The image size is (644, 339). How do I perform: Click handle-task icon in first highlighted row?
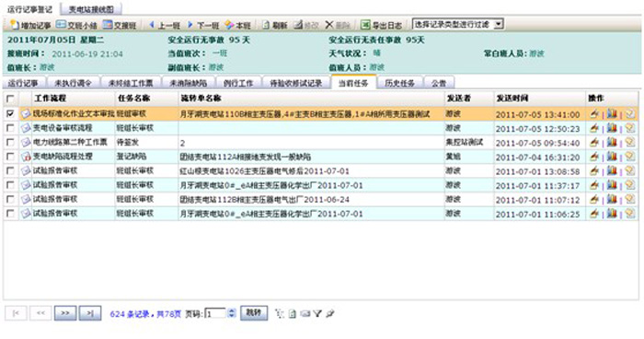click(594, 114)
